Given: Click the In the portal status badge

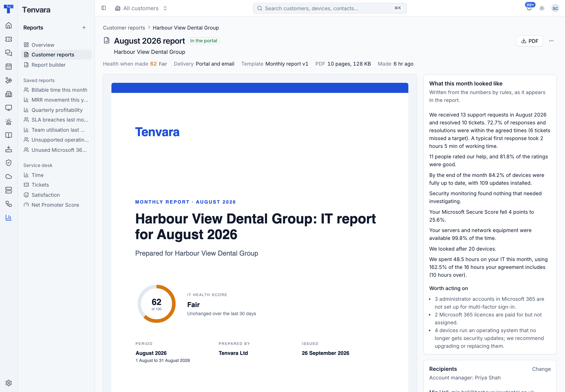Looking at the screenshot, I should pyautogui.click(x=204, y=41).
